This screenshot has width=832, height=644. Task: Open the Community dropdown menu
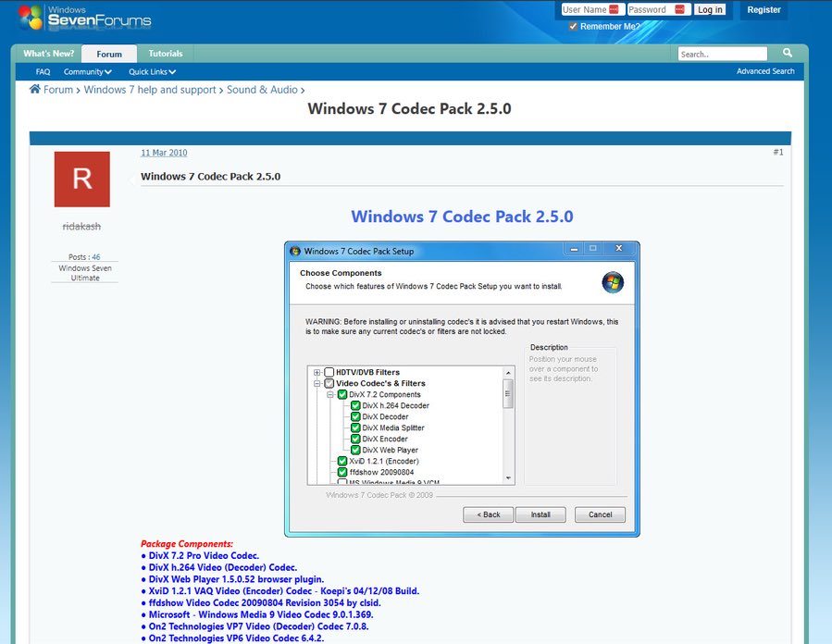pyautogui.click(x=88, y=71)
